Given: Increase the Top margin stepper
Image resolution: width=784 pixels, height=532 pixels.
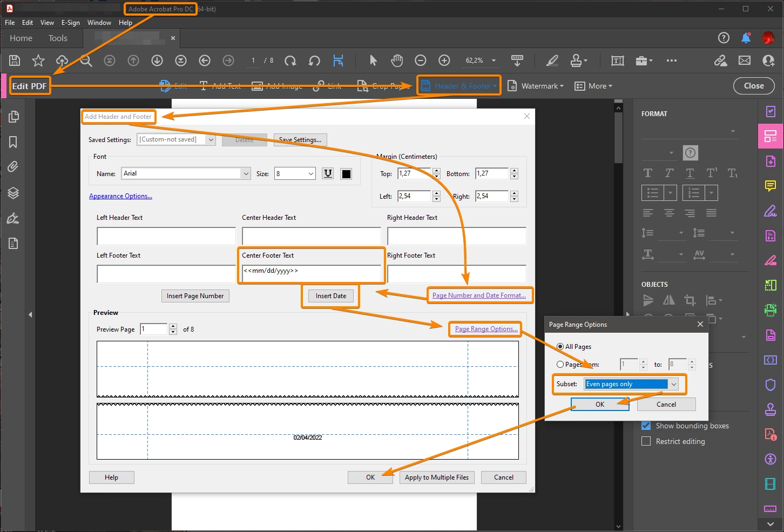Looking at the screenshot, I should [x=436, y=171].
